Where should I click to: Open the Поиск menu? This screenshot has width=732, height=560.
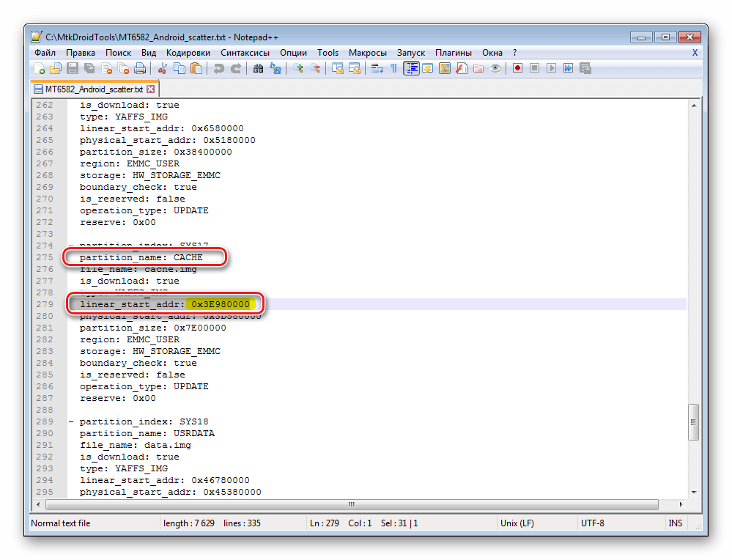118,53
